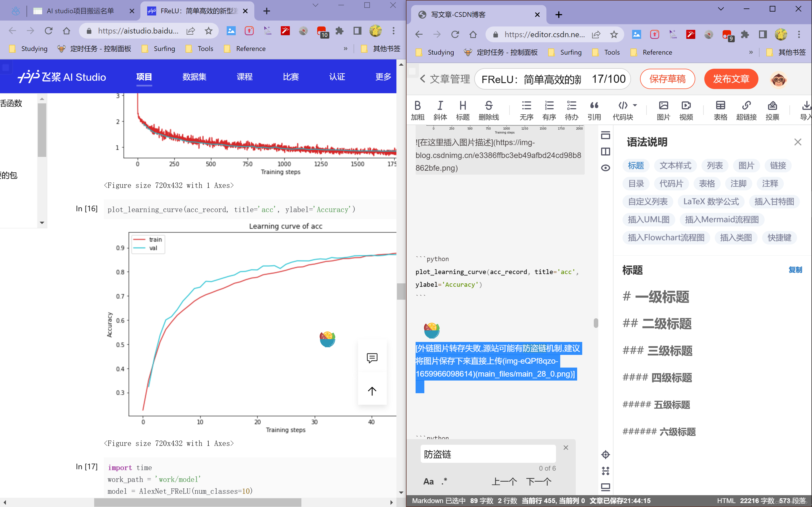Toggle the editor preview eye icon
The image size is (812, 507).
point(605,168)
